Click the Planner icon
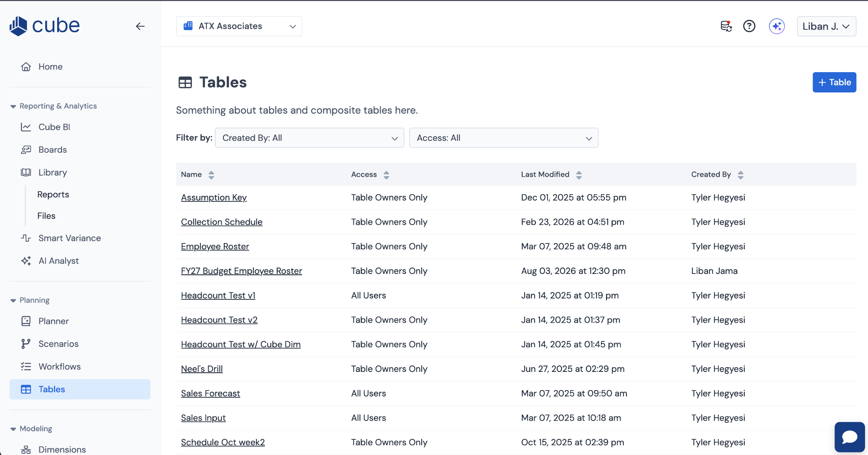 pos(26,321)
